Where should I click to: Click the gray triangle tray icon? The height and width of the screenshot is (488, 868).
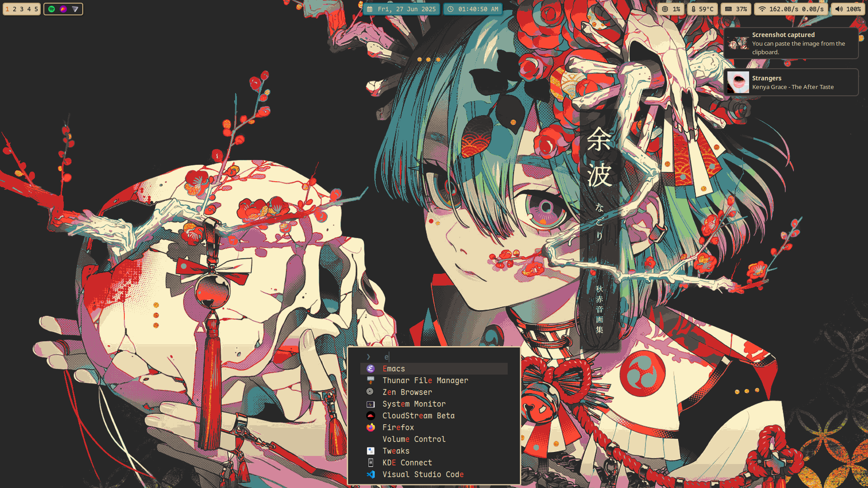pos(75,9)
